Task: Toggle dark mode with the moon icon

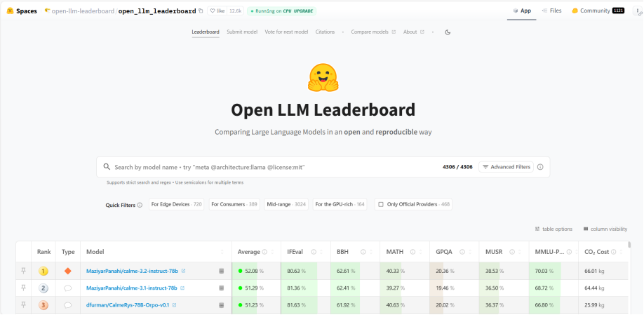Action: point(448,32)
